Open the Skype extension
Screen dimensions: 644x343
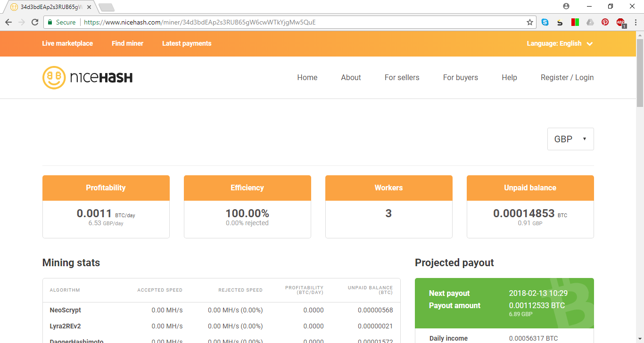pos(545,22)
